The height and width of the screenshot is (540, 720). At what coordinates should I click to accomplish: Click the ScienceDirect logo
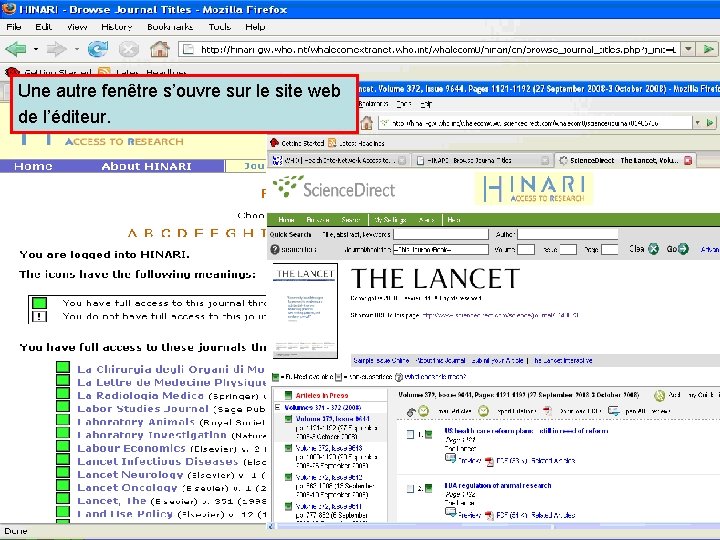[x=334, y=187]
